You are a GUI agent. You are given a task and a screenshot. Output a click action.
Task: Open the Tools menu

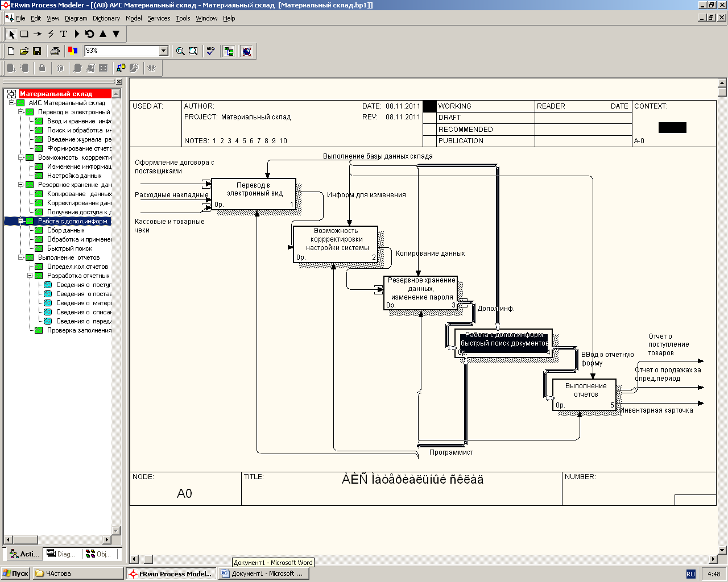tap(183, 18)
